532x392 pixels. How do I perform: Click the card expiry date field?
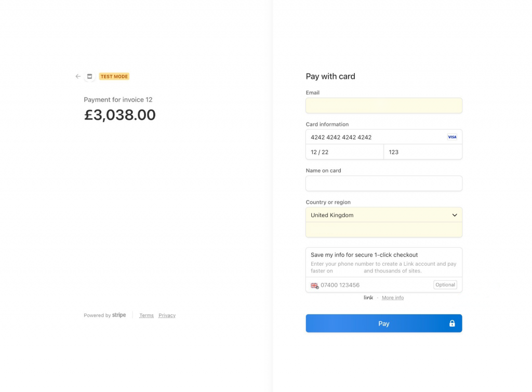(344, 152)
